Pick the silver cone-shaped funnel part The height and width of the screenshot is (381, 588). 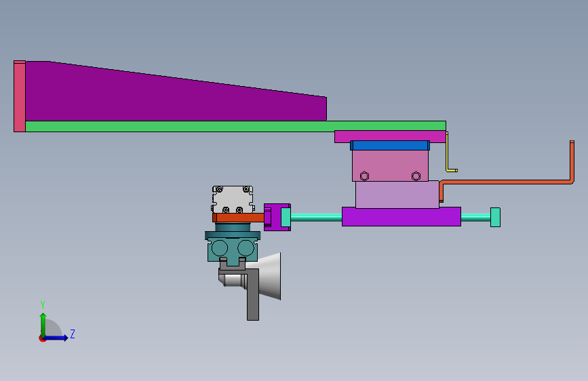click(x=270, y=277)
